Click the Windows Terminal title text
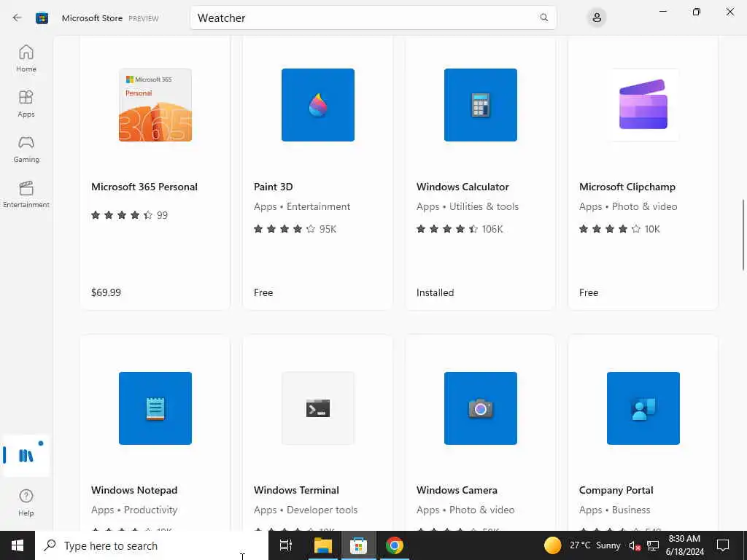Viewport: 747px width, 560px height. (x=296, y=490)
